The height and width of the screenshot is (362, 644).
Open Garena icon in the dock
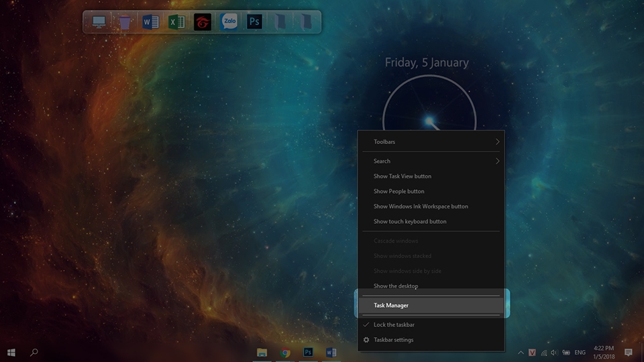203,22
